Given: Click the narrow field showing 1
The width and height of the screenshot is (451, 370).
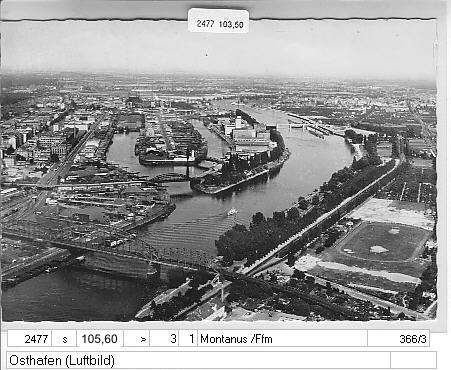Looking at the screenshot, I should point(188,339).
